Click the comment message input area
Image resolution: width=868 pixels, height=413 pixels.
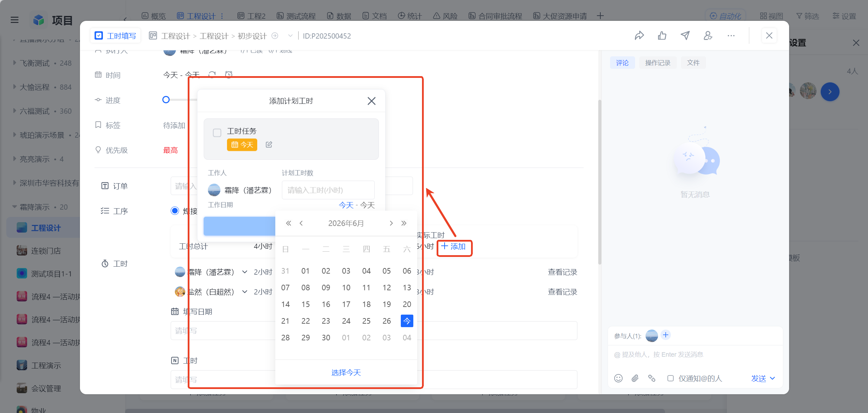[695, 355]
